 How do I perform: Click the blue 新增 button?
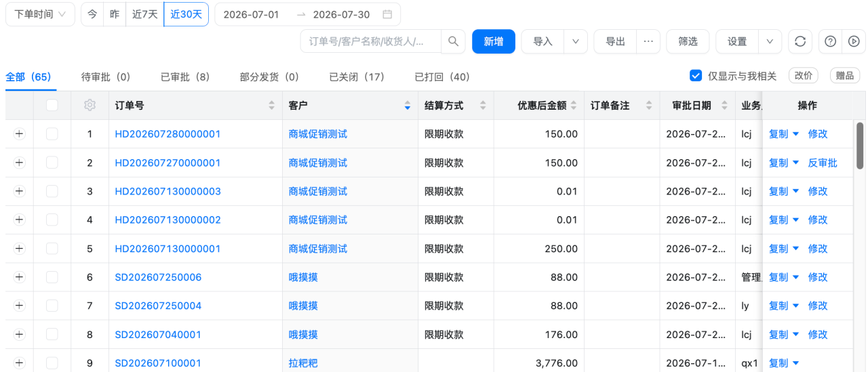click(x=494, y=41)
